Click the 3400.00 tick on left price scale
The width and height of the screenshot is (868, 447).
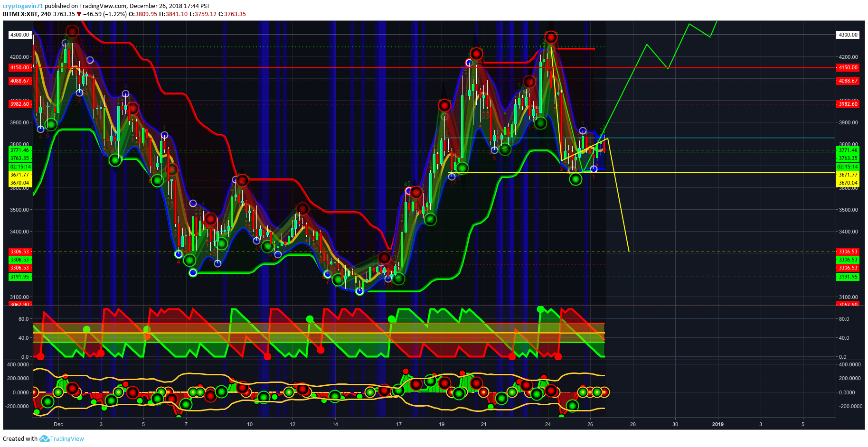19,232
